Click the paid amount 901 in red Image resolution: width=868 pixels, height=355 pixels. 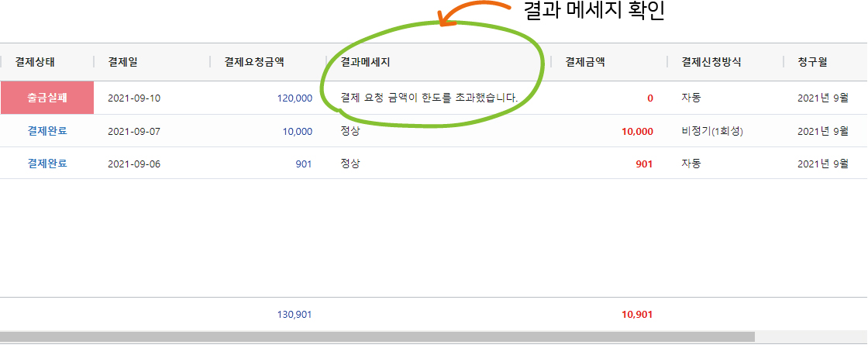644,164
